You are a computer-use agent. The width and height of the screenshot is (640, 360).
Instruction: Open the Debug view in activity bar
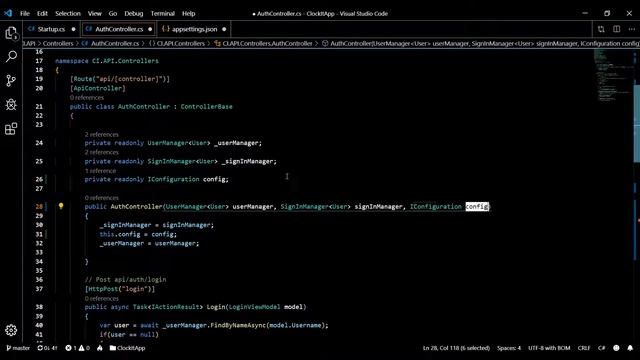coord(11,104)
